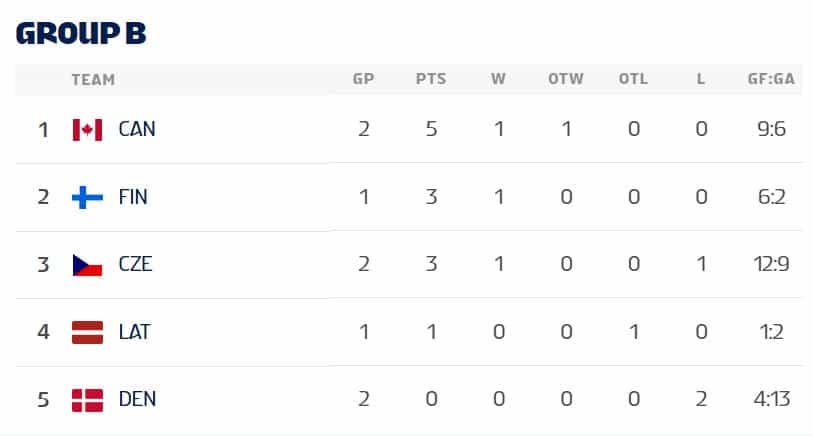Screen dimensions: 813x436
Task: Click the Denmark flag icon
Action: click(x=88, y=400)
